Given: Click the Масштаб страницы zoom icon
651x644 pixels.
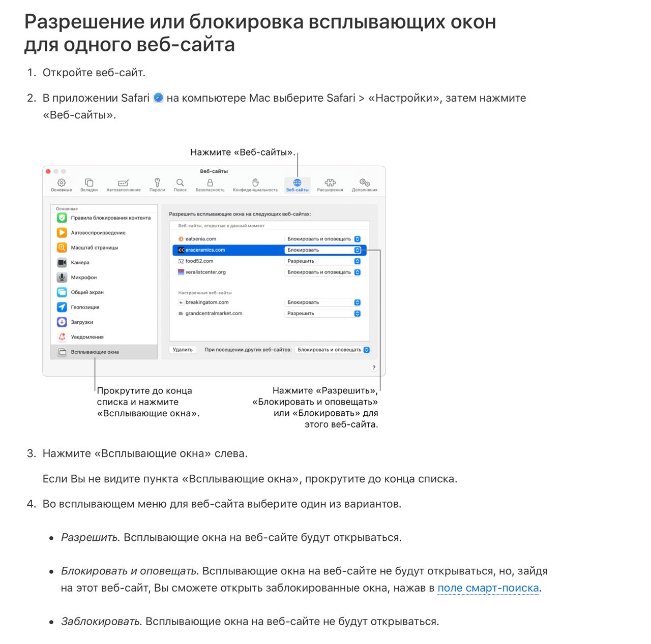Looking at the screenshot, I should (x=62, y=248).
